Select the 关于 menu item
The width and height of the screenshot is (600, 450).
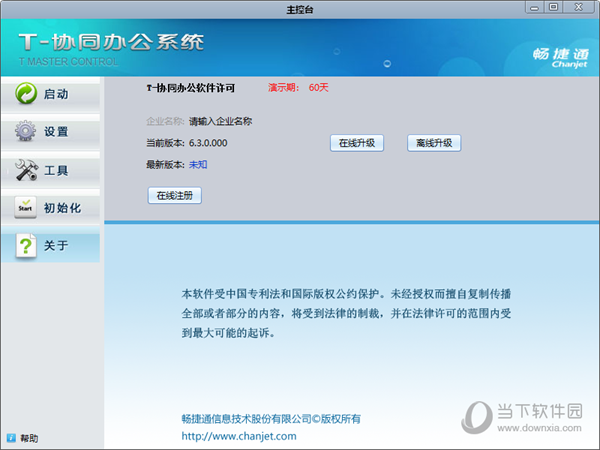(x=51, y=245)
